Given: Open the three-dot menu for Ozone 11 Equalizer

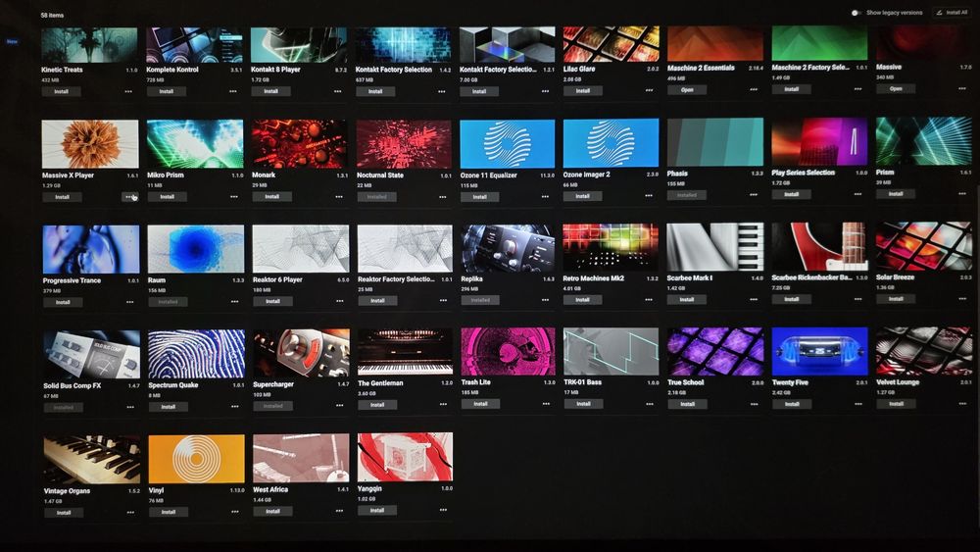Looking at the screenshot, I should pyautogui.click(x=546, y=196).
